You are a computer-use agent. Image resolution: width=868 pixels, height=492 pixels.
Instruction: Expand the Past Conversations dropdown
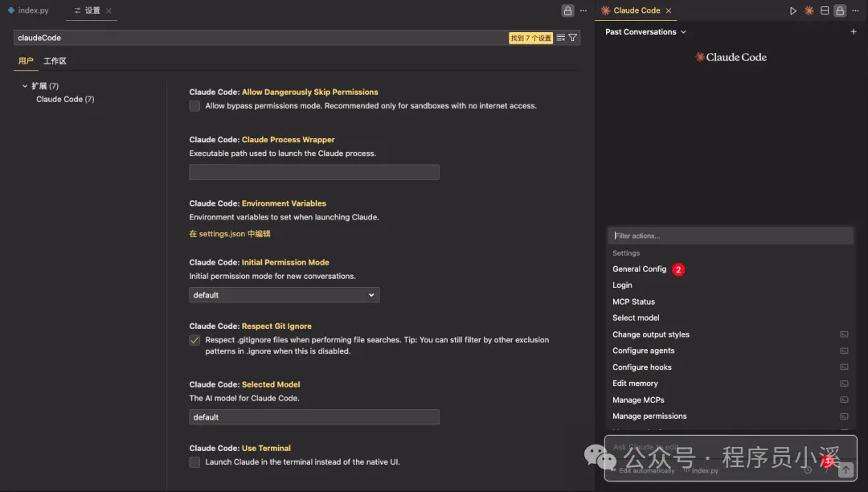pyautogui.click(x=645, y=31)
